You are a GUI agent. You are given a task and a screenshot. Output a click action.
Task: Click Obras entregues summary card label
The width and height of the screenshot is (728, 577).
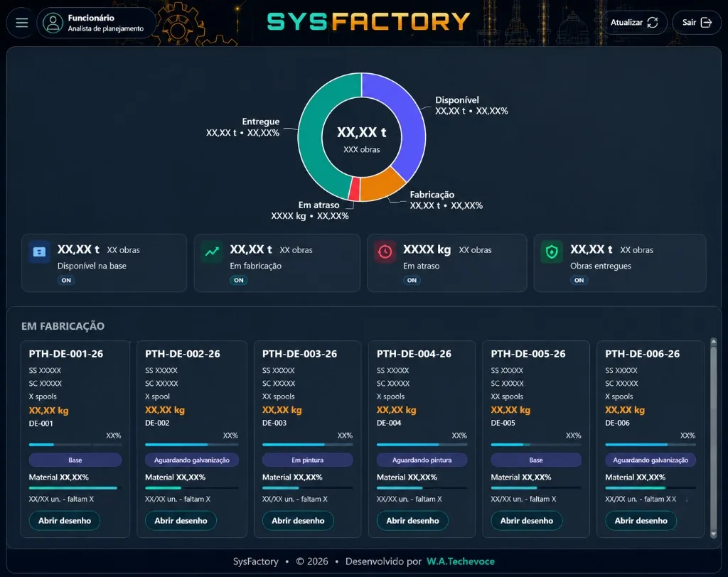click(600, 266)
